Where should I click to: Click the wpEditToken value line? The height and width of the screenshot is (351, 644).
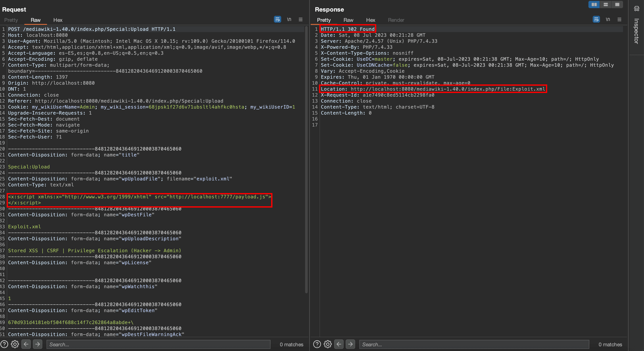point(71,322)
